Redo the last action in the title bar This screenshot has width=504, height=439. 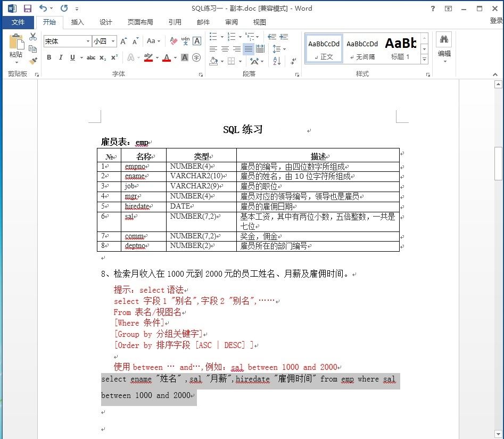pyautogui.click(x=64, y=9)
